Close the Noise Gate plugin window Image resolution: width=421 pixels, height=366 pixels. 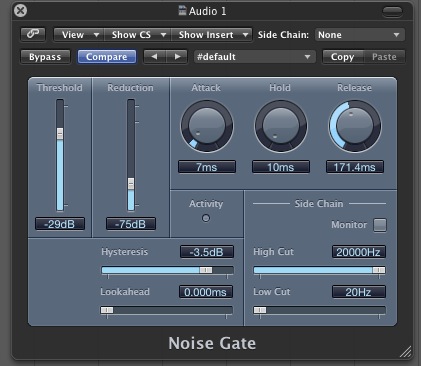click(x=20, y=11)
